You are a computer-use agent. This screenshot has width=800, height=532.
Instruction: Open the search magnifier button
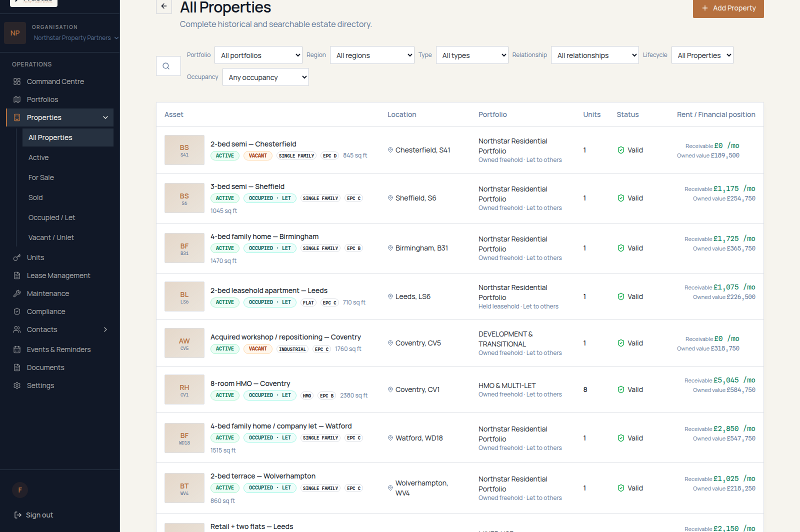point(168,66)
